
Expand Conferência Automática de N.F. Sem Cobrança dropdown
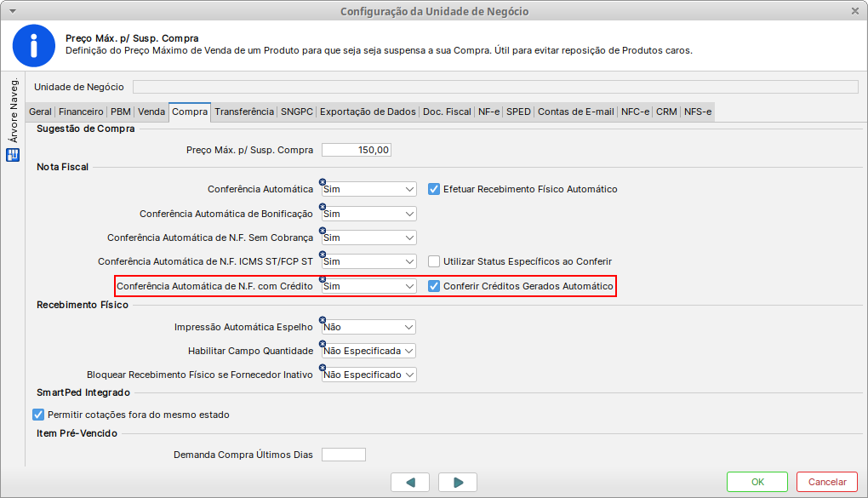[409, 238]
